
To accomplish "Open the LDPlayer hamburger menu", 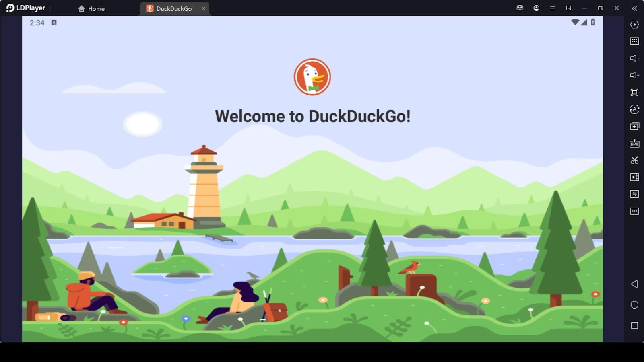I will coord(553,8).
